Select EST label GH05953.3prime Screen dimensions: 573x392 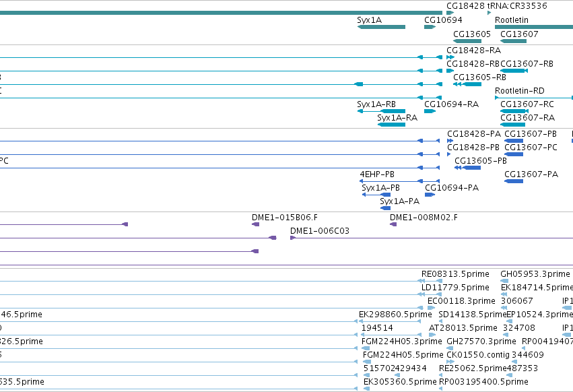pyautogui.click(x=535, y=274)
